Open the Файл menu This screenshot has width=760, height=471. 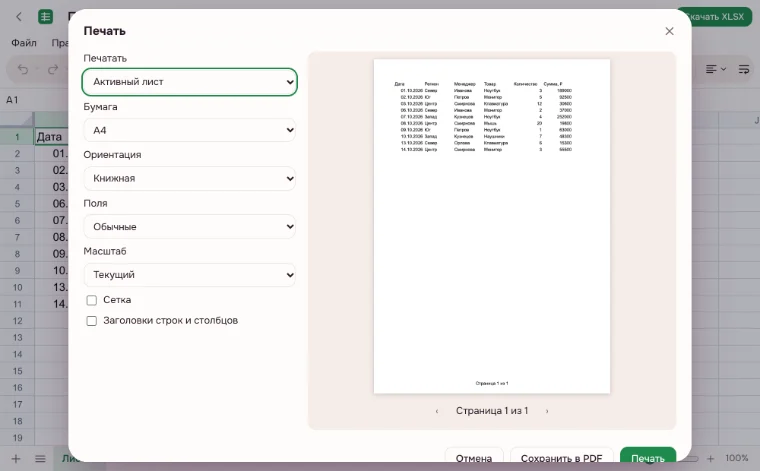pos(24,43)
